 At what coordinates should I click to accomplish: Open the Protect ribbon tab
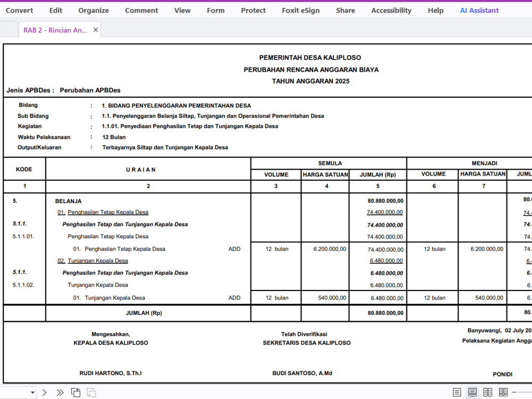pos(253,11)
